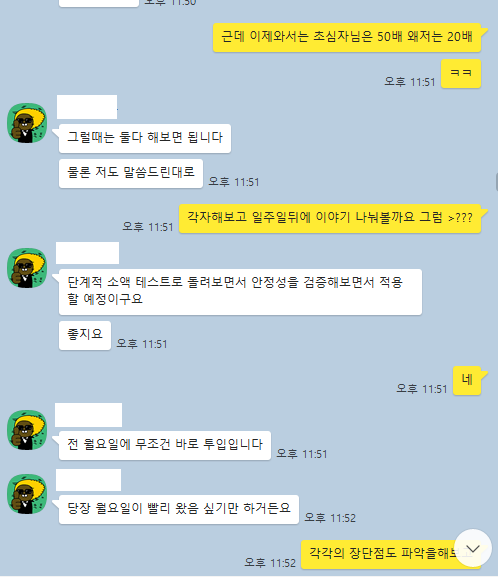Open profile avatar beside '전 월요일에 무조건' message
The height and width of the screenshot is (586, 498).
click(27, 430)
